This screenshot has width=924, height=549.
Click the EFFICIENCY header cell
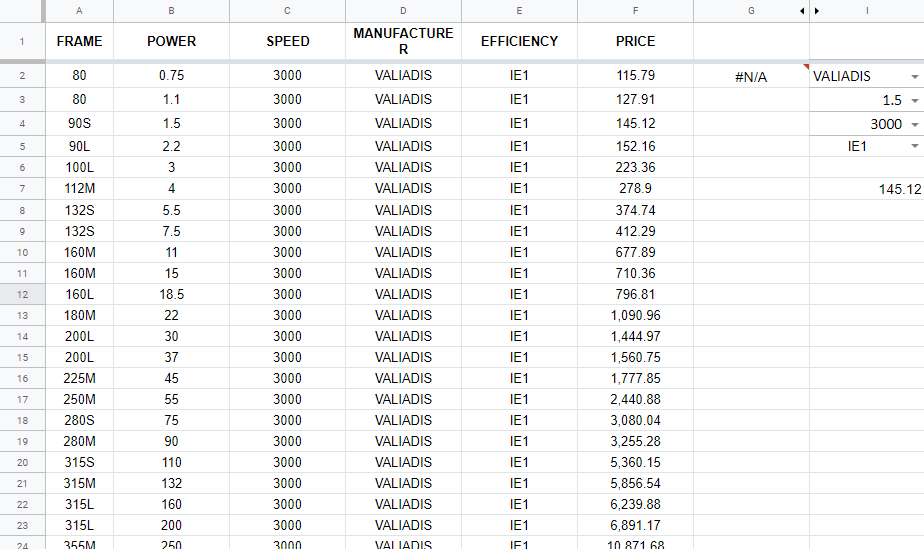point(519,41)
